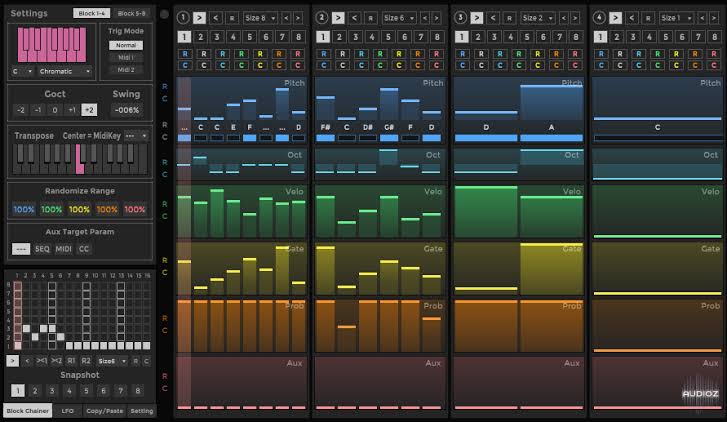Click the circled 2 block indicator

coord(322,18)
